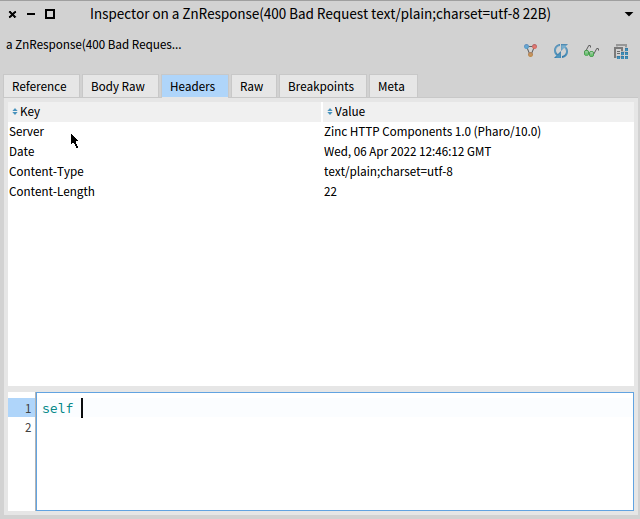
Task: Click the 'a ZnResponse(400 Bad Reques...' label
Action: point(94,45)
